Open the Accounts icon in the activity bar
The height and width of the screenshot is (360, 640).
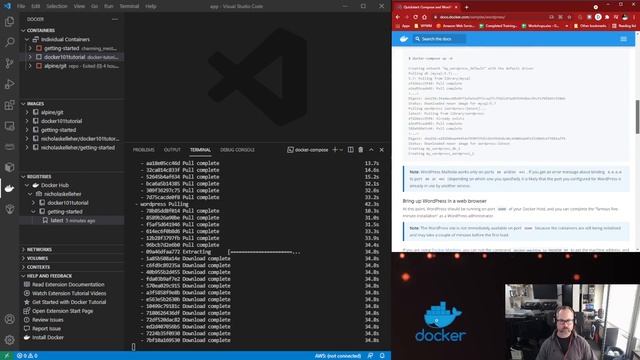(x=9, y=319)
